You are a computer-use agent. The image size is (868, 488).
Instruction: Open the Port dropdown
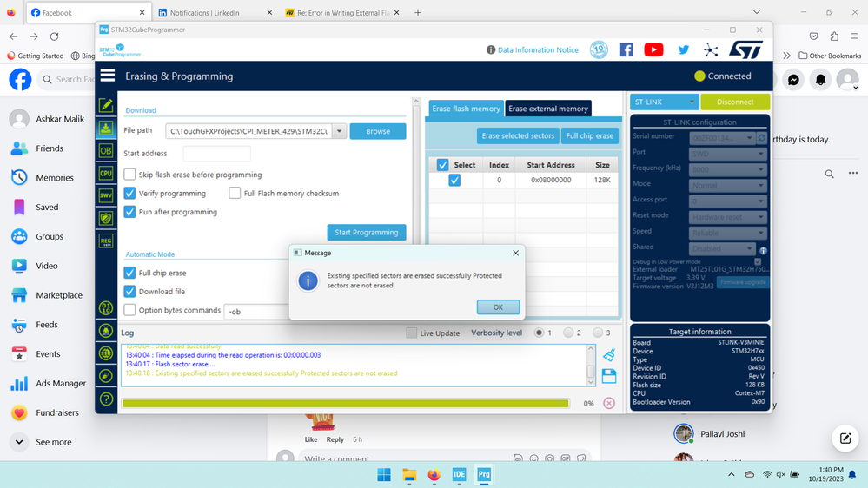coord(728,154)
